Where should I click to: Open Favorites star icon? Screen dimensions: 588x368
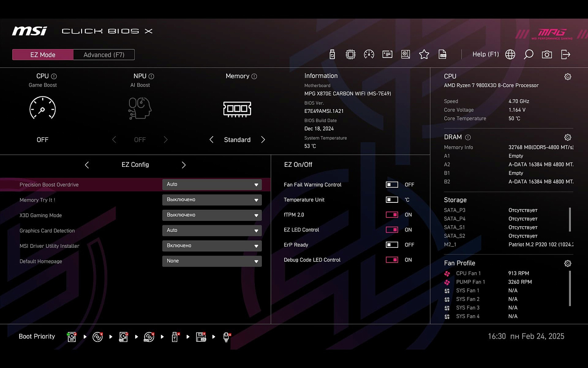pos(424,54)
